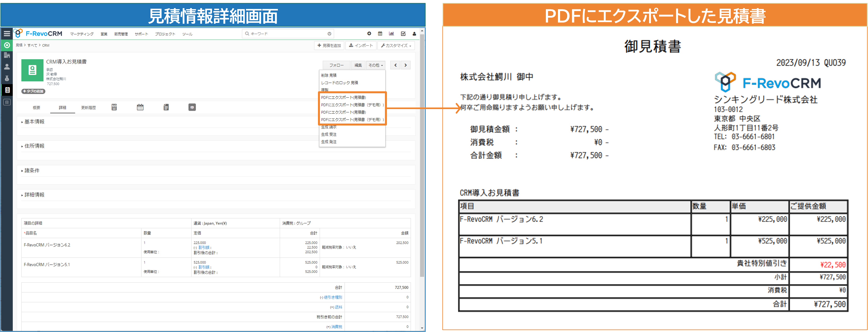
Task: Open the 営業 menu
Action: [104, 34]
